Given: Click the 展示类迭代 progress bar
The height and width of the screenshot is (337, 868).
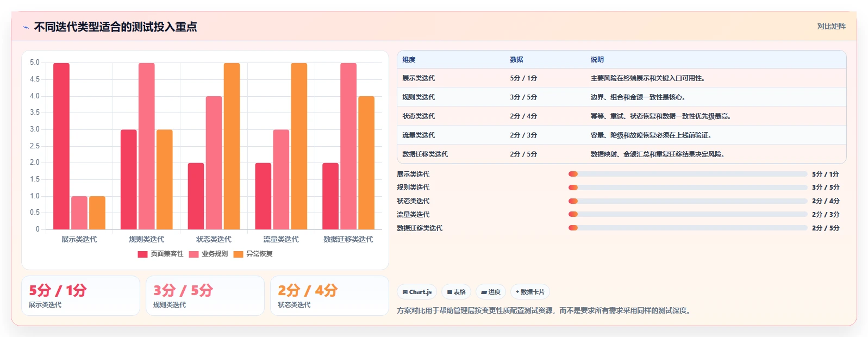Looking at the screenshot, I should click(688, 174).
